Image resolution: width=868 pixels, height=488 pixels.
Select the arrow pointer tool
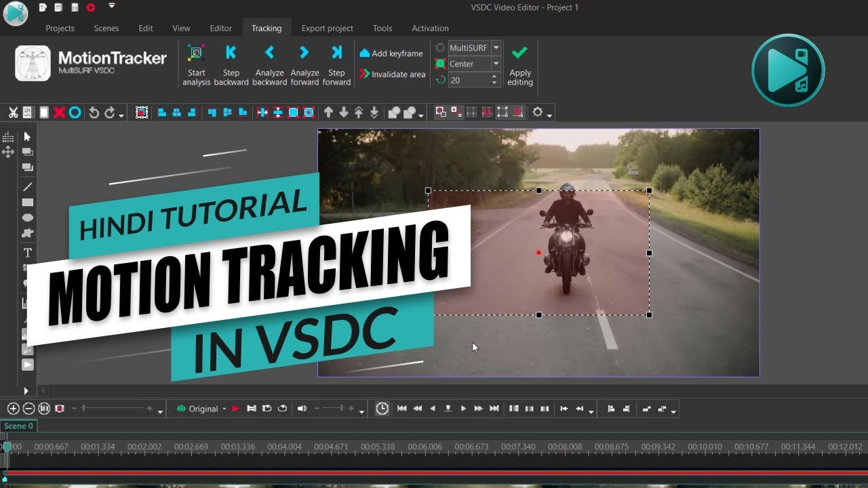[x=28, y=137]
